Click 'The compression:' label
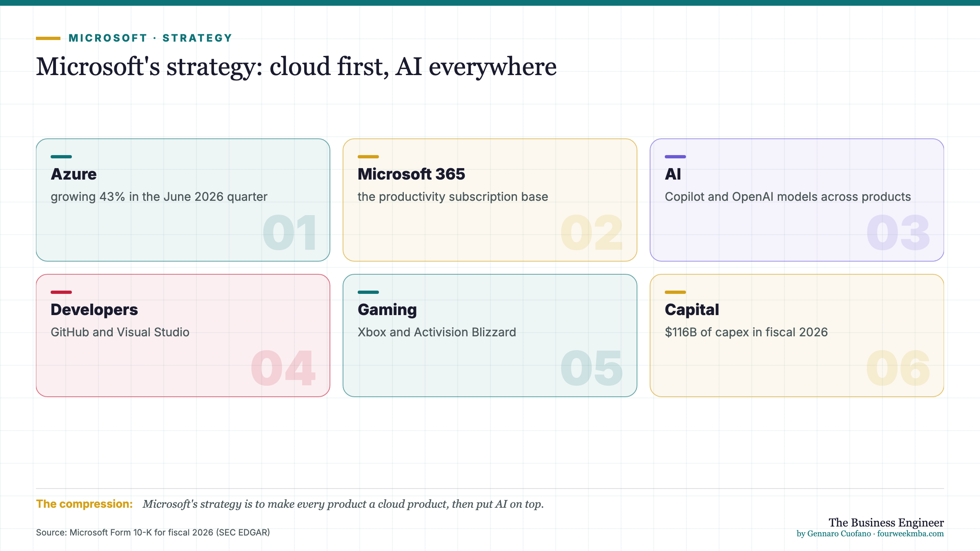This screenshot has width=980, height=551. click(x=85, y=504)
